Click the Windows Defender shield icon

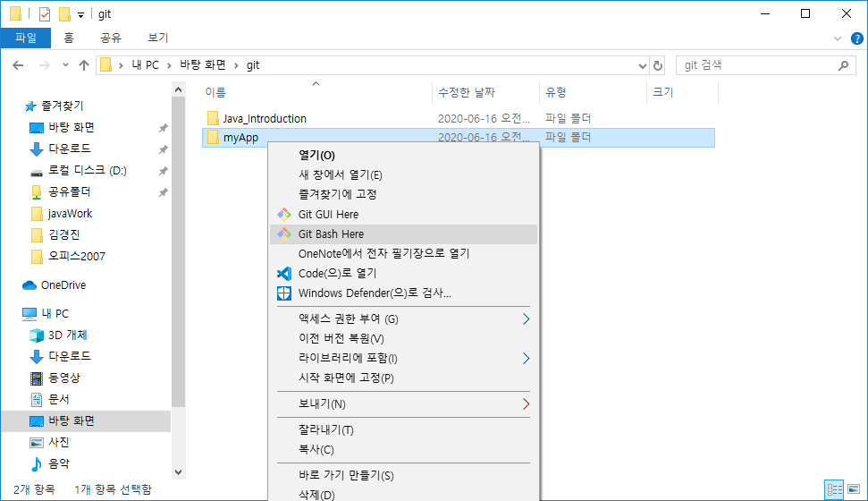(284, 293)
